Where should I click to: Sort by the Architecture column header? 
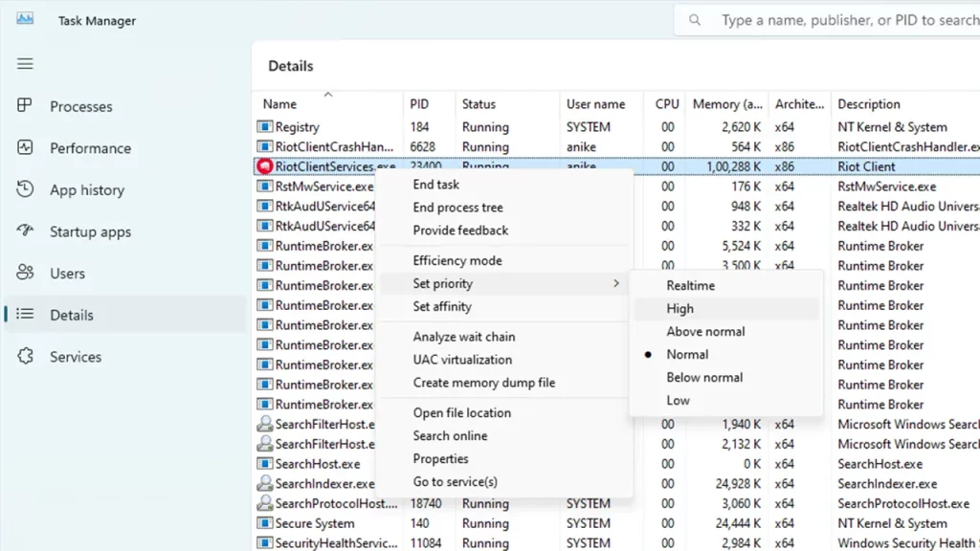[x=800, y=104]
